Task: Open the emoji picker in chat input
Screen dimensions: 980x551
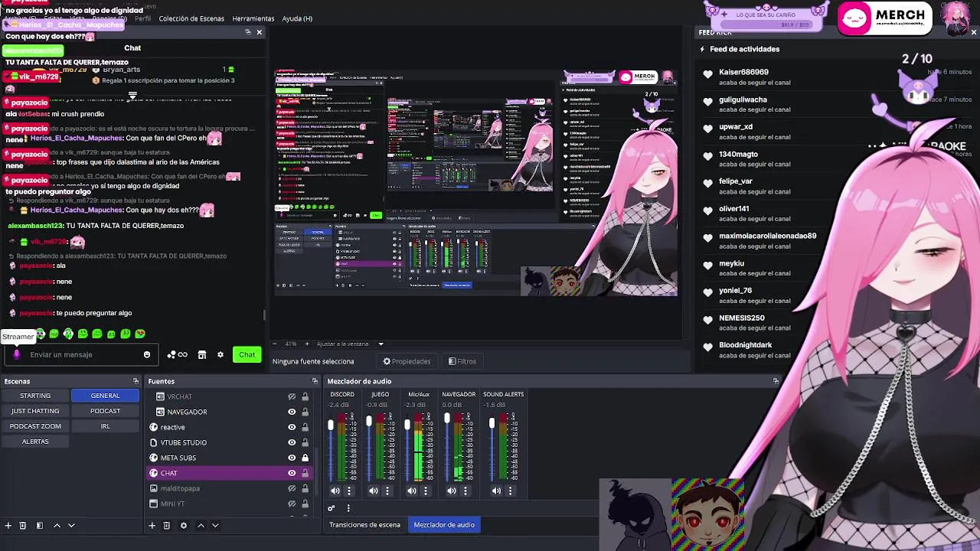Action: pos(147,354)
